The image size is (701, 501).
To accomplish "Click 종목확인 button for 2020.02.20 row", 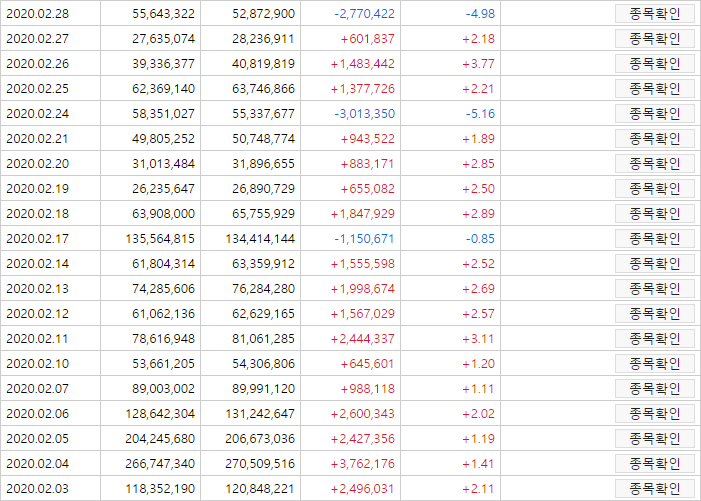I will click(x=655, y=164).
